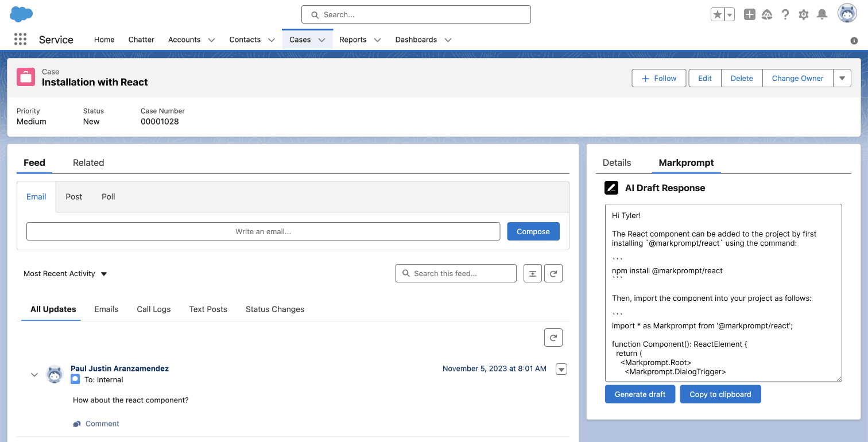
Task: Refresh the feed next to search box
Action: point(553,274)
